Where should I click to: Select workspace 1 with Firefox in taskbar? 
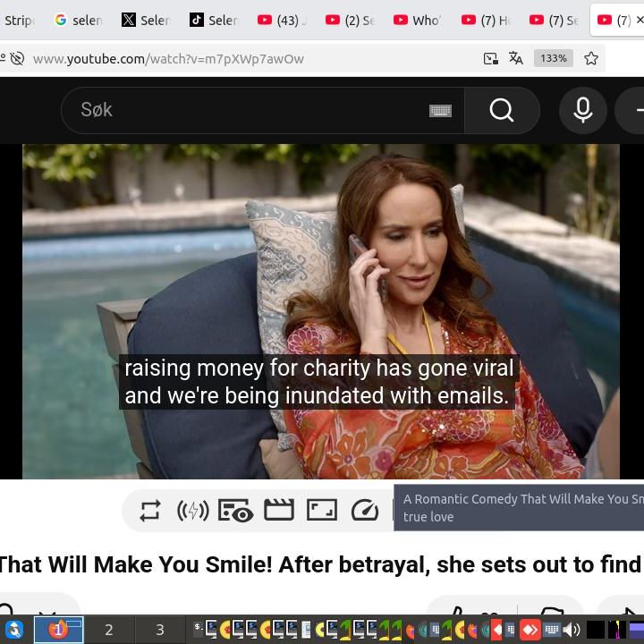pos(59,630)
